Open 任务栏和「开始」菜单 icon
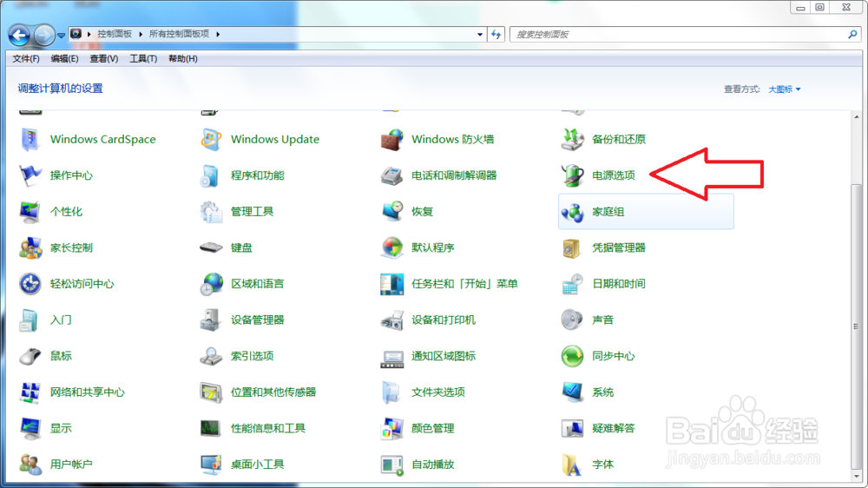 pos(392,284)
